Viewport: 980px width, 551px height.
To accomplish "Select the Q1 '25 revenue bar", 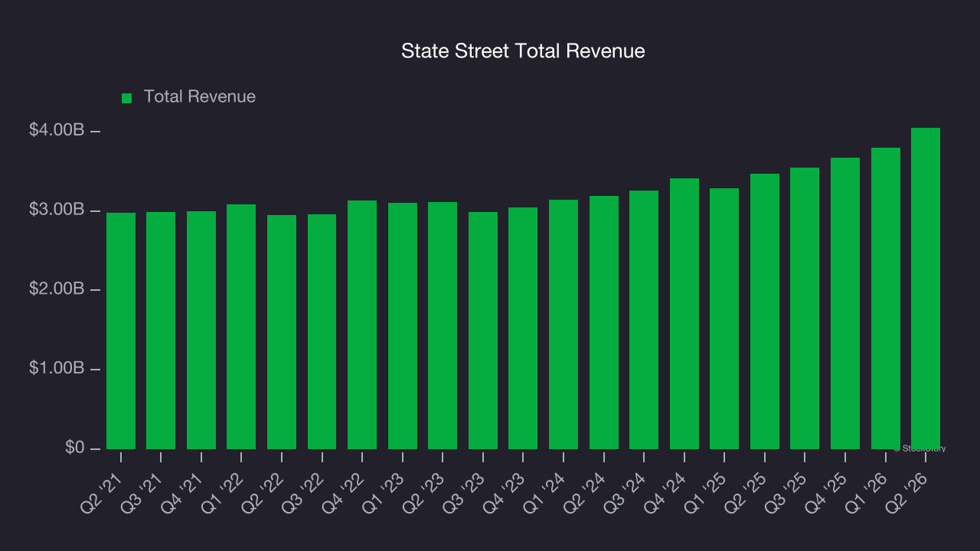I will click(724, 318).
